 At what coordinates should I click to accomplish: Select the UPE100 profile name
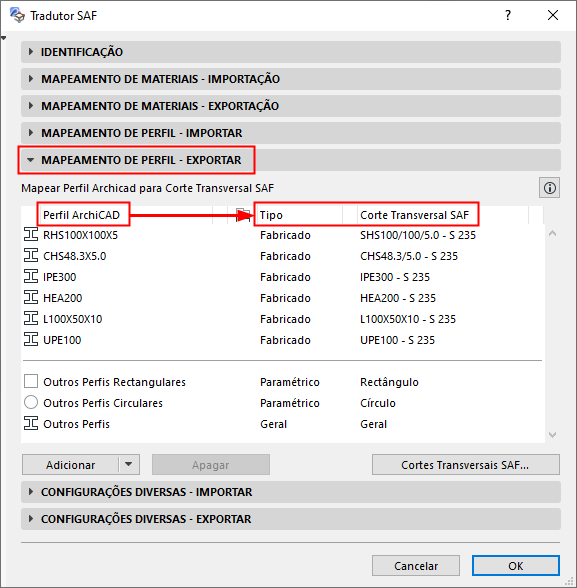tap(62, 340)
